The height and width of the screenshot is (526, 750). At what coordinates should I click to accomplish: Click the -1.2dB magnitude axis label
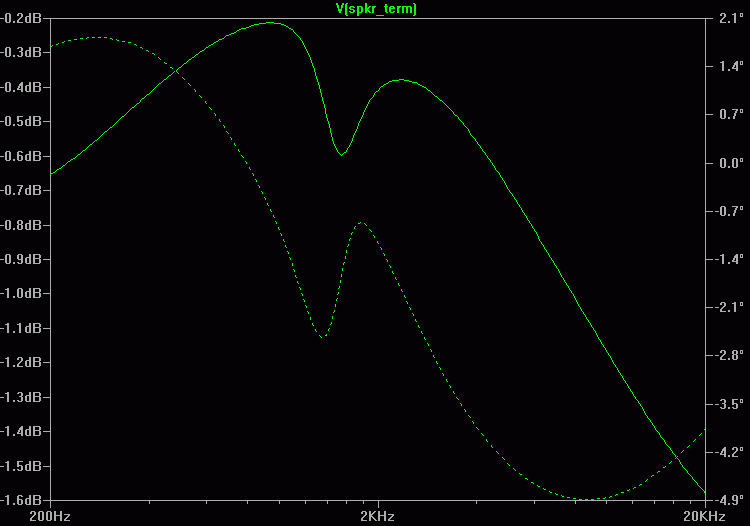click(x=21, y=362)
